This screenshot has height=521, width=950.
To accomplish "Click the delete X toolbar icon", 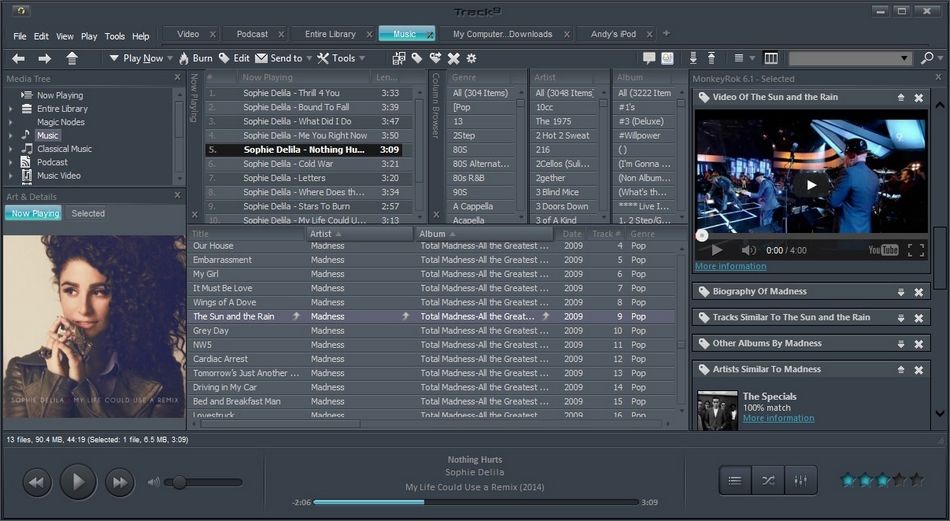I will 453,58.
